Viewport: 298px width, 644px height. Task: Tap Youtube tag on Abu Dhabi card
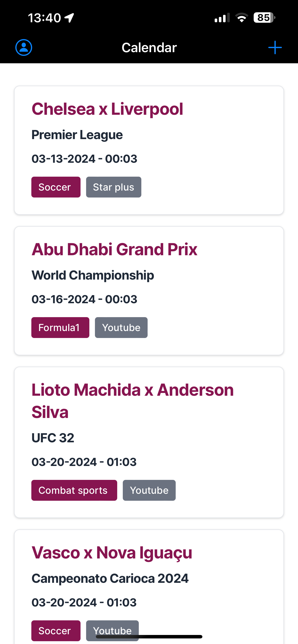tap(121, 328)
